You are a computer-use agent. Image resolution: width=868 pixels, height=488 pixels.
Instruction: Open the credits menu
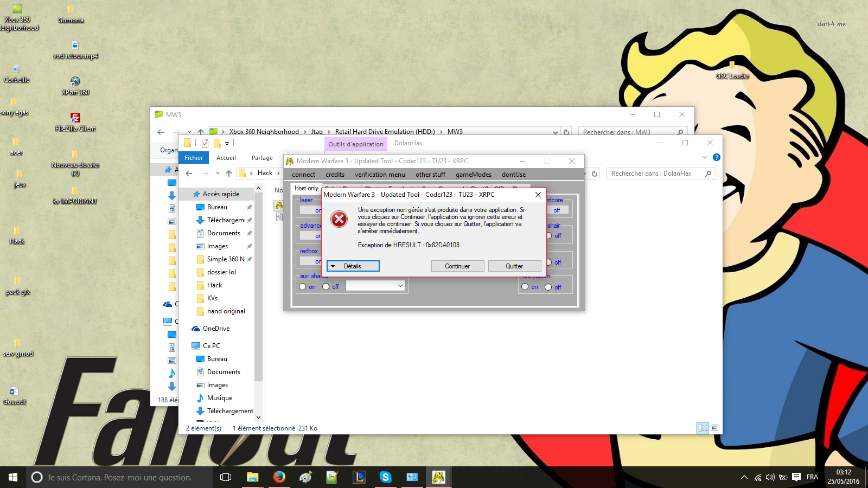tap(335, 175)
